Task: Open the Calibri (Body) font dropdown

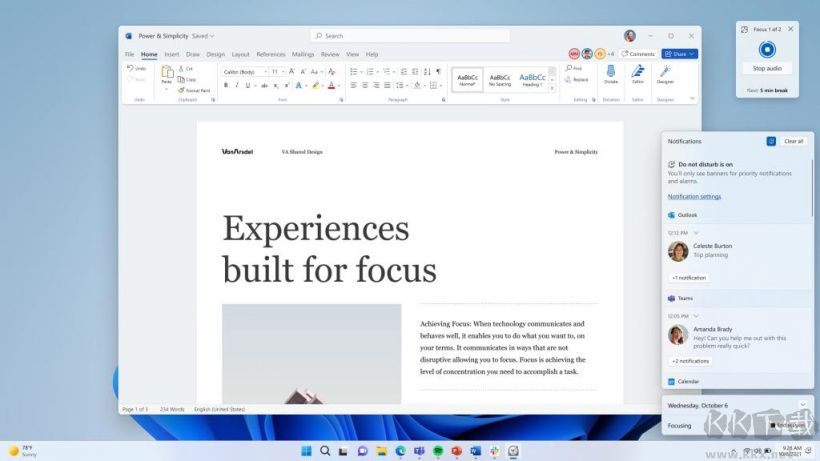Action: [245, 72]
